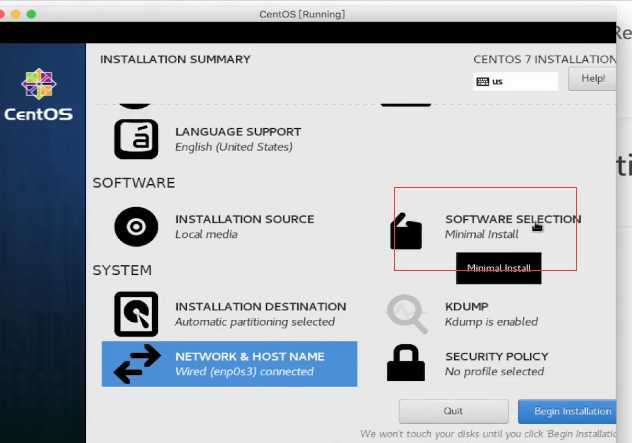Click the Installation Source disc icon
This screenshot has height=443, width=632.
136,227
